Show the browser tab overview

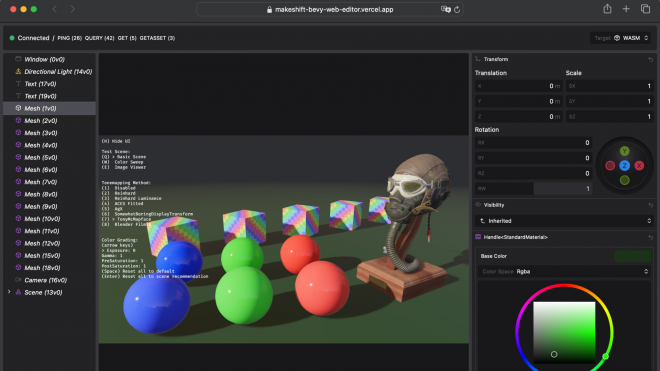tap(645, 9)
